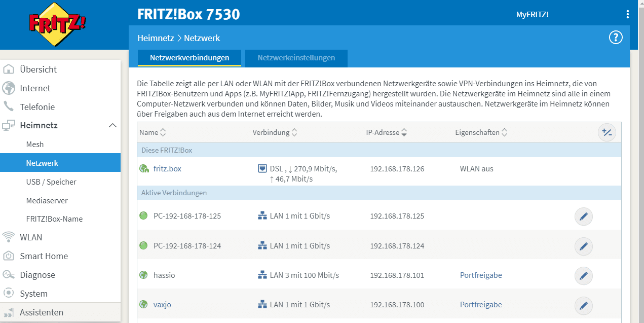Image resolution: width=644 pixels, height=323 pixels.
Task: Edit vaxjo device with pencil icon
Action: click(583, 305)
